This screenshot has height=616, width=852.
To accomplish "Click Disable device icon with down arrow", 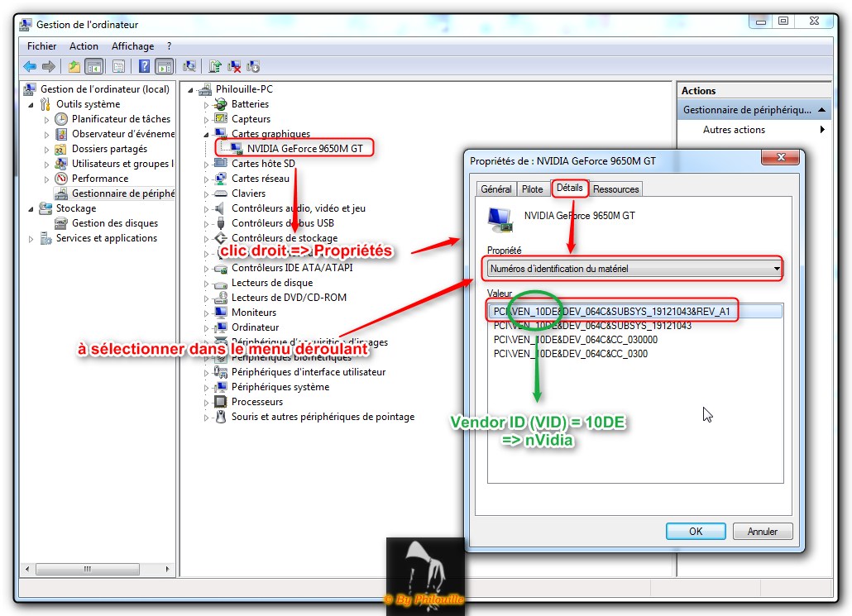I will pyautogui.click(x=253, y=66).
